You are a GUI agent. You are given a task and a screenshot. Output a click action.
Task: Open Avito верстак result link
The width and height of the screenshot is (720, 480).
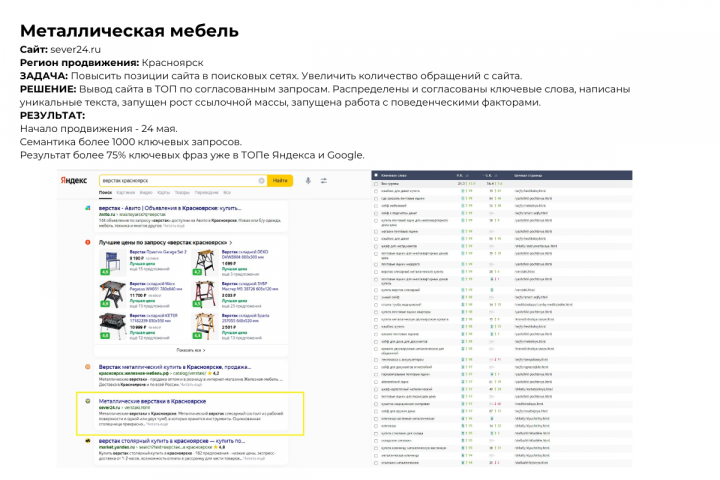tap(170, 208)
